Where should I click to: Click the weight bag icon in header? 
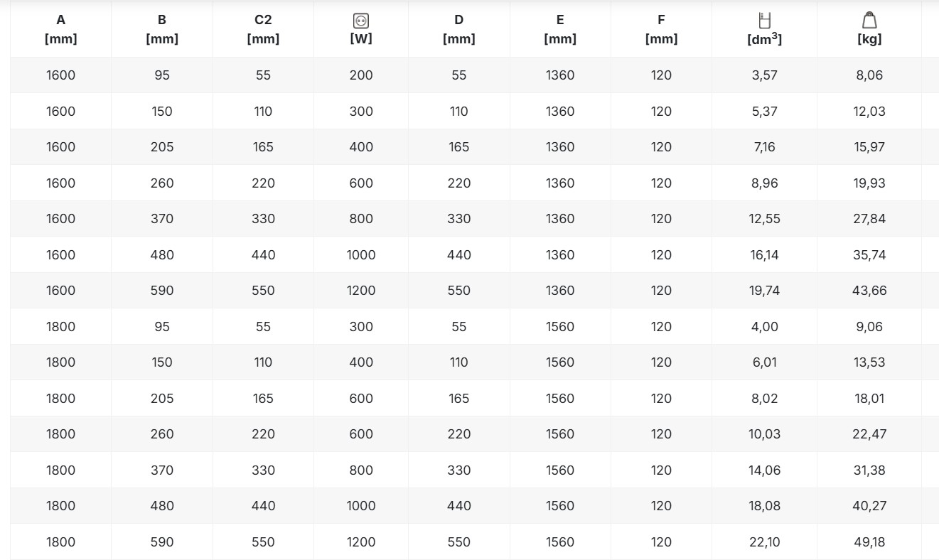869,21
